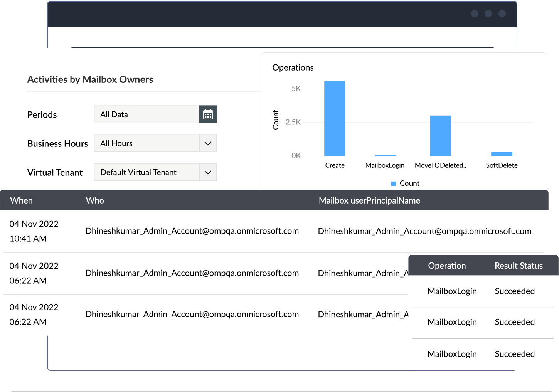Screen dimensions: 559x392
Task: Click the last Succeeded result status entry
Action: point(515,354)
